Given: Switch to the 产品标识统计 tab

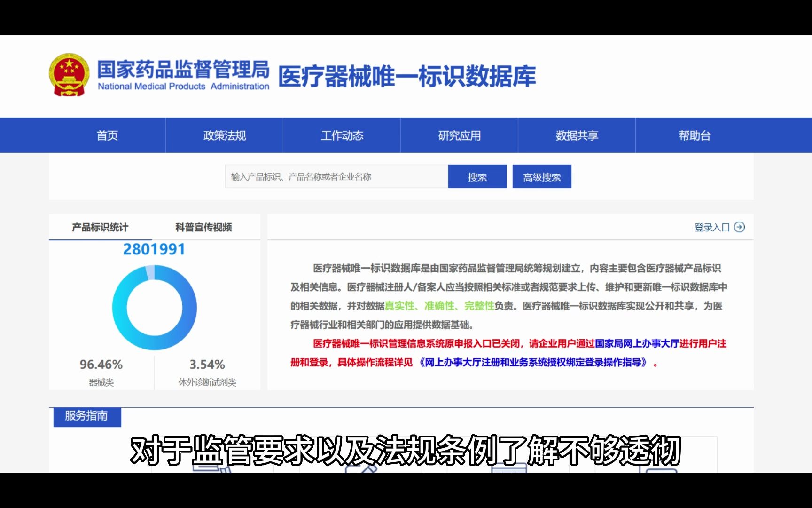Looking at the screenshot, I should coord(100,227).
